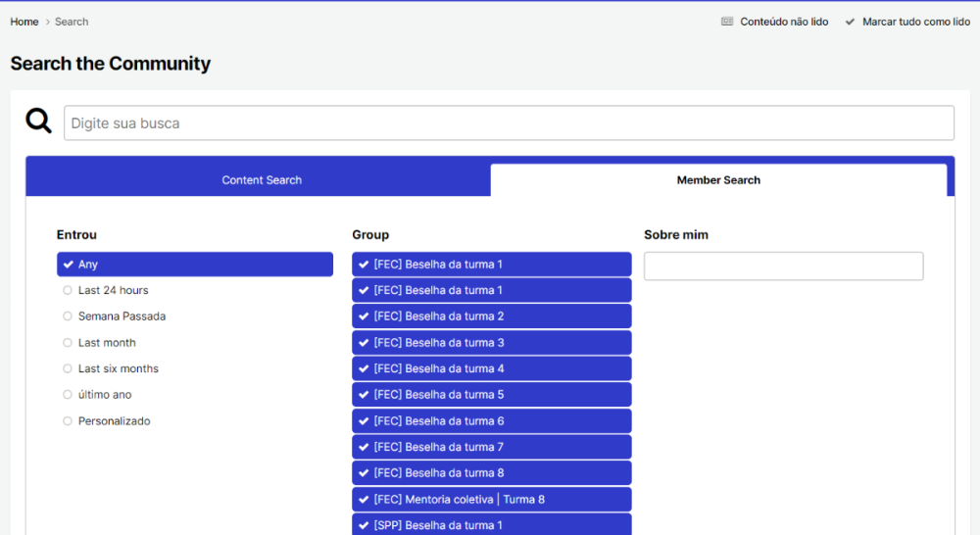Select Semana Passada join filter
The width and height of the screenshot is (980, 535).
(x=122, y=316)
